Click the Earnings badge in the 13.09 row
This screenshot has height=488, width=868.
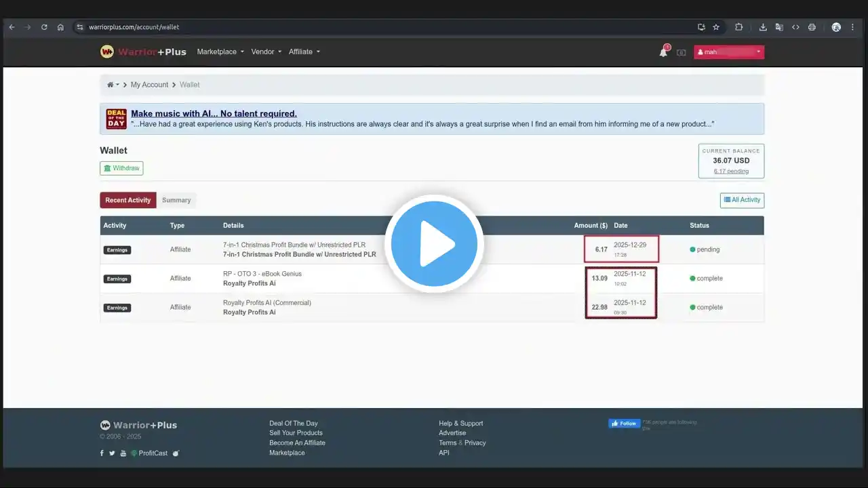[117, 279]
